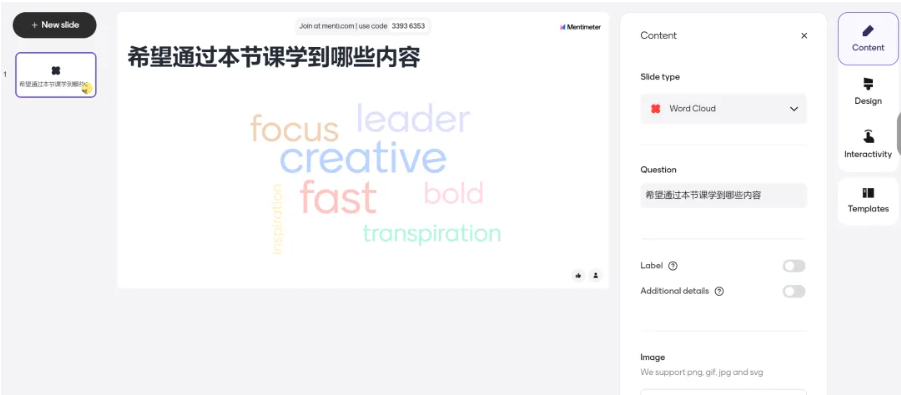Click the red Word Cloud icon in the Slide type box
This screenshot has height=395, width=901.
point(656,109)
